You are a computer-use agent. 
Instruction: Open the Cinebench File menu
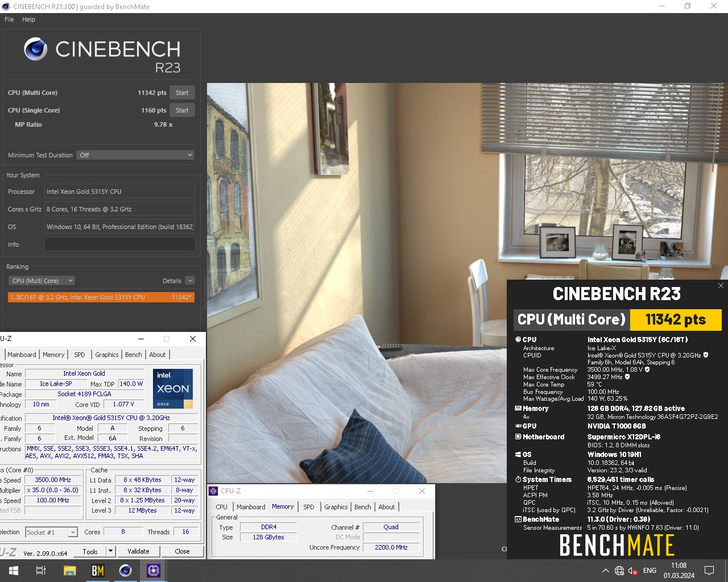tap(9, 19)
